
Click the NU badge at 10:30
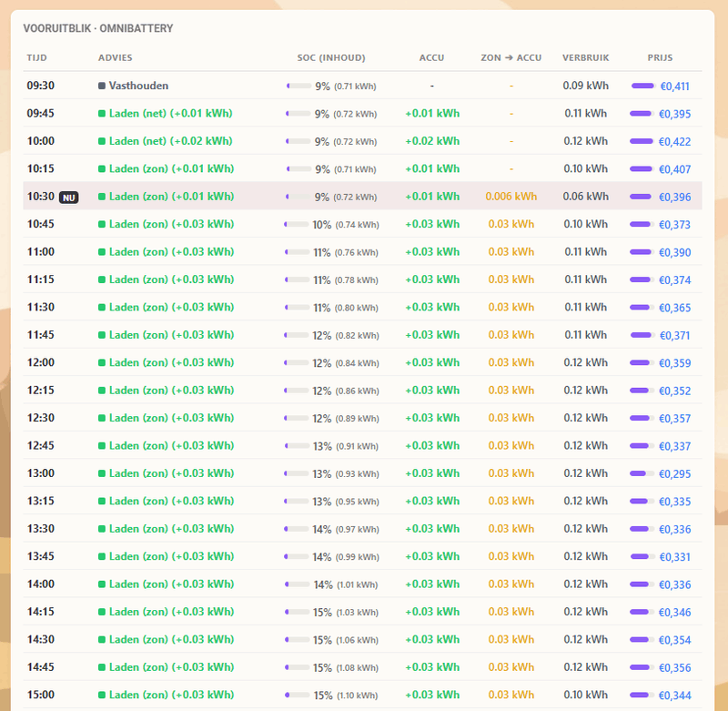[69, 198]
